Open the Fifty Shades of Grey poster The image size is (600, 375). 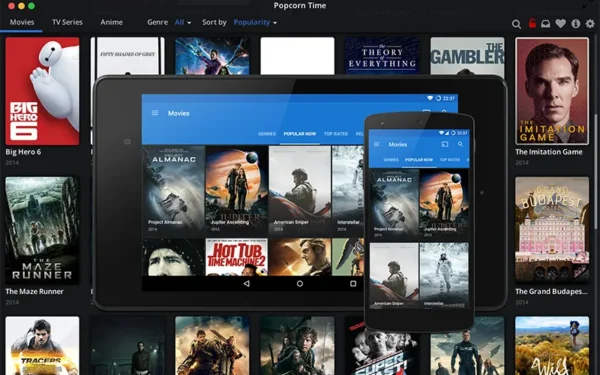coord(127,56)
